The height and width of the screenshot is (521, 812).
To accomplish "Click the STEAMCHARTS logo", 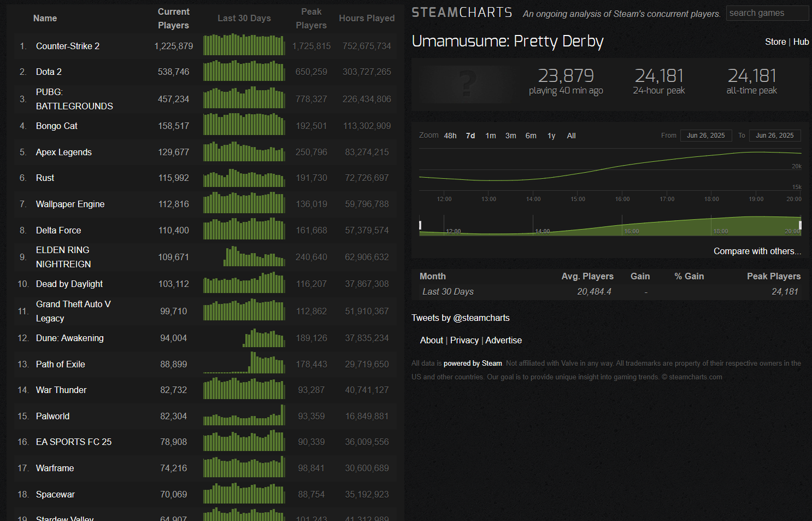I will [462, 13].
